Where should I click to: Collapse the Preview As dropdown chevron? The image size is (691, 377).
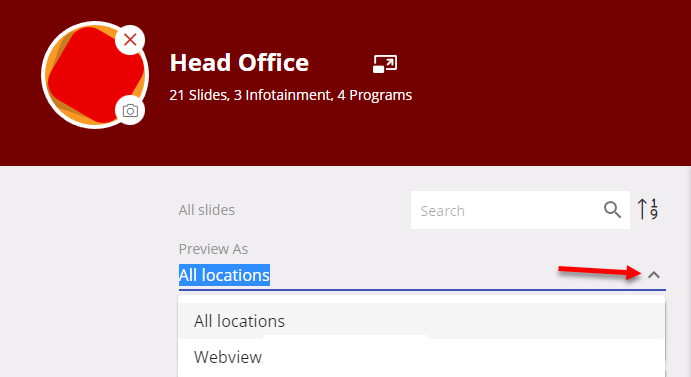[x=654, y=275]
